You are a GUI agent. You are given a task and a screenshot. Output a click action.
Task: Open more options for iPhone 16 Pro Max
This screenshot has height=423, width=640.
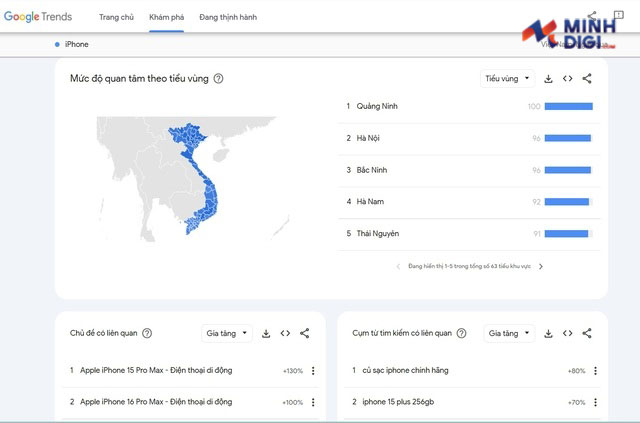(313, 402)
